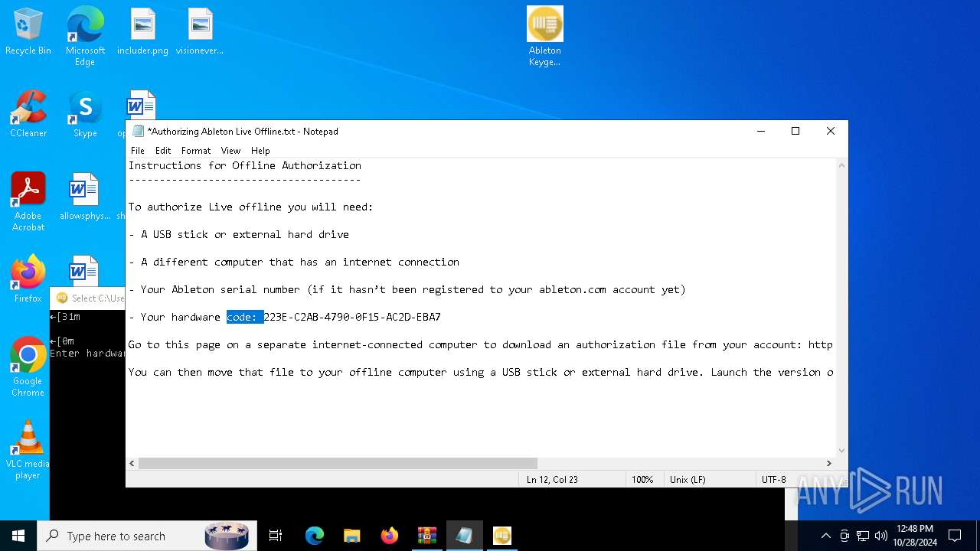The width and height of the screenshot is (980, 551).
Task: Click the 'Unix (LF)' status bar entry
Action: [688, 480]
